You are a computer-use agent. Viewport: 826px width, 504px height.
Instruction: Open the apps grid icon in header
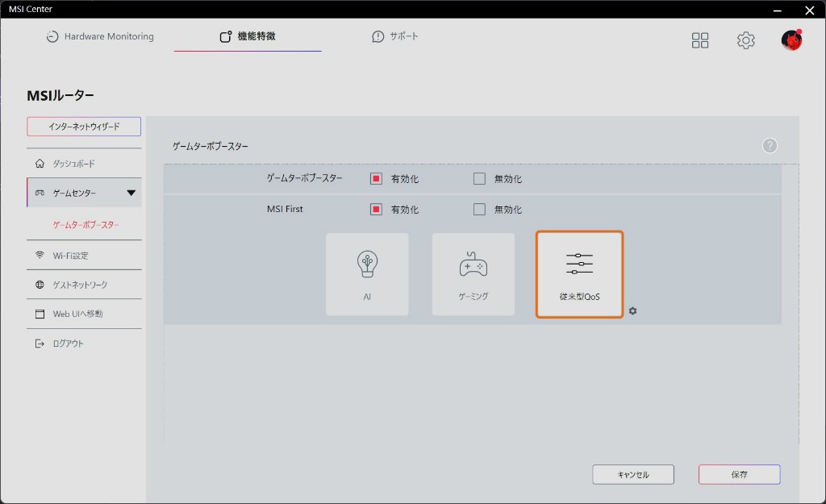coord(700,40)
